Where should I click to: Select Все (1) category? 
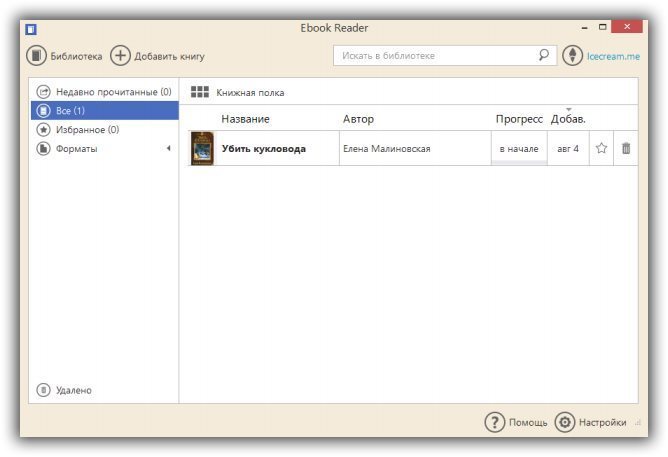click(70, 110)
